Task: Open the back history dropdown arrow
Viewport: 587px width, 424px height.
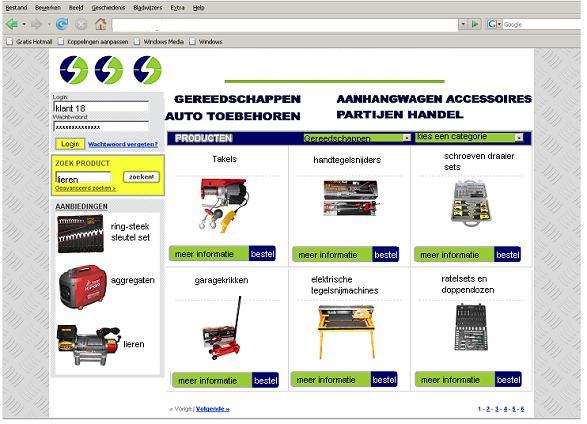Action: click(24, 25)
